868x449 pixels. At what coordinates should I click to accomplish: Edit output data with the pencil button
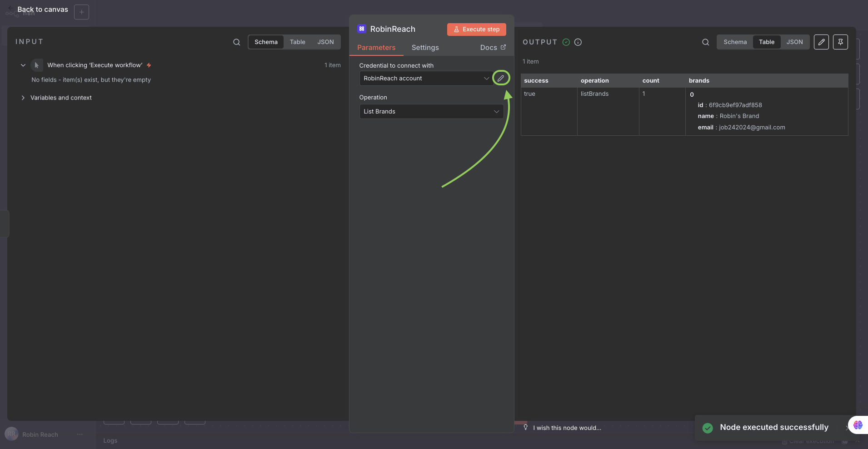[821, 42]
